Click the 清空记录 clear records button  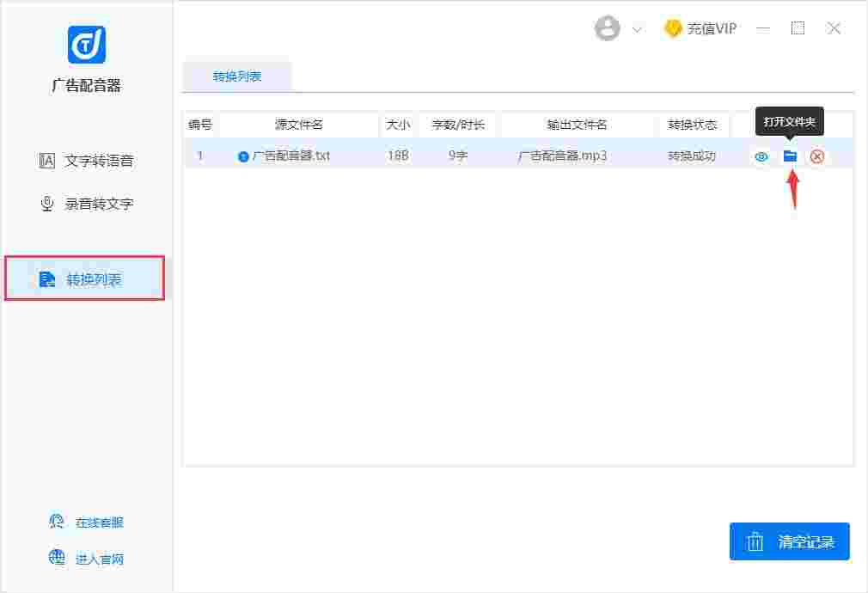pyautogui.click(x=789, y=541)
